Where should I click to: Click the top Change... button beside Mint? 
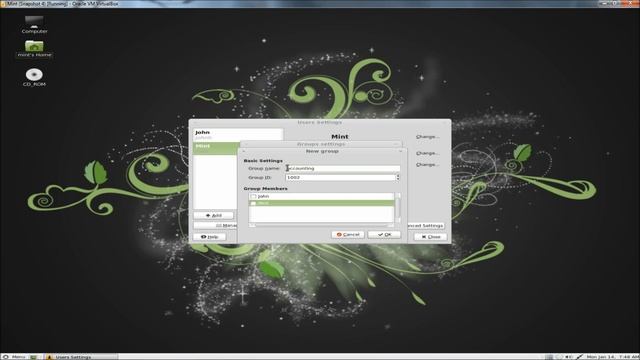(x=427, y=137)
